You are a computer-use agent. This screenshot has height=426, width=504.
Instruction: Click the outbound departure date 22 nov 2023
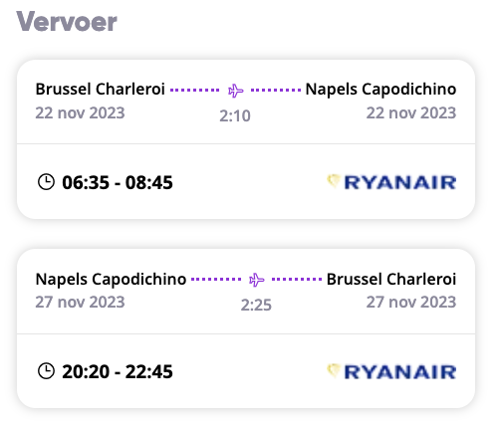click(80, 112)
